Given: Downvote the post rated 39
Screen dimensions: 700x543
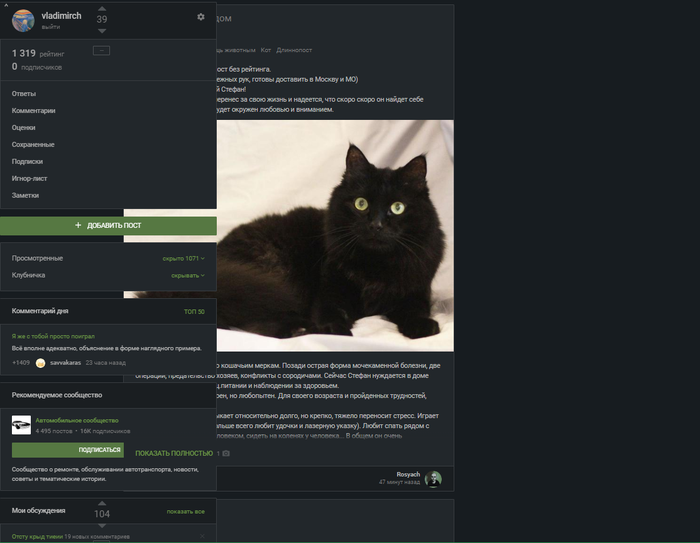Looking at the screenshot, I should tap(102, 31).
